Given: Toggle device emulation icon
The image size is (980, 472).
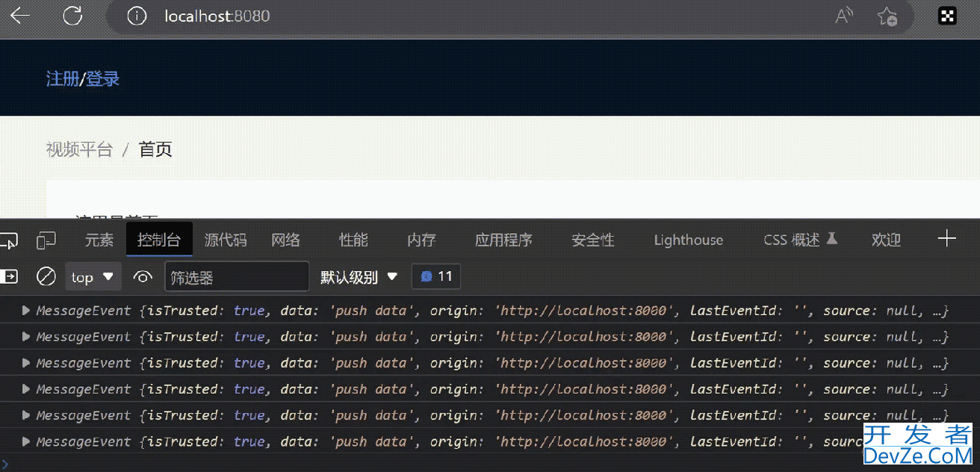Looking at the screenshot, I should click(x=46, y=240).
